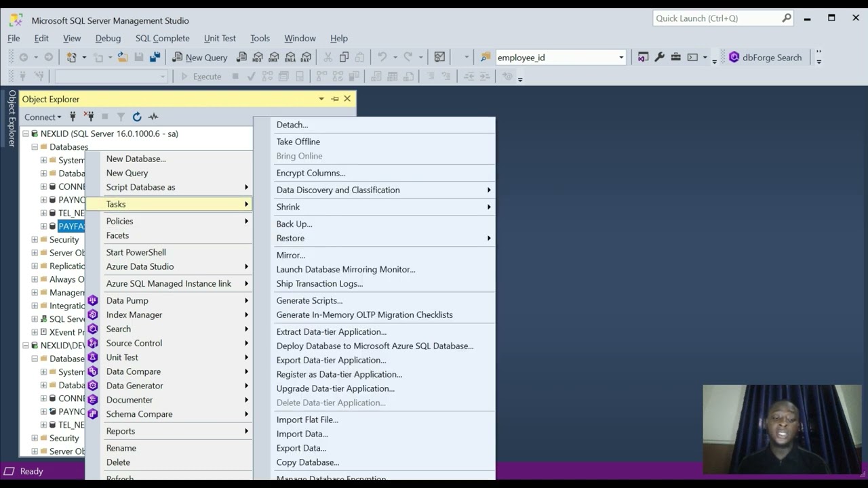Select the Replication folder in the tree
The width and height of the screenshot is (868, 488).
(66, 266)
